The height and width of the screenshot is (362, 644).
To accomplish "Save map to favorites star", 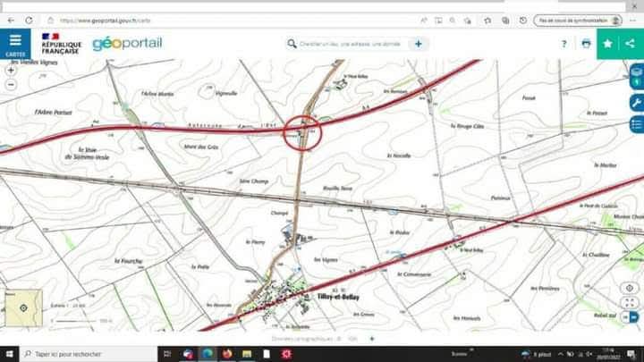I will (x=608, y=44).
